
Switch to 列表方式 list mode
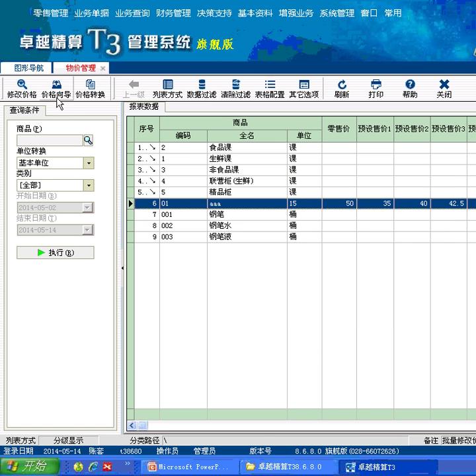click(x=167, y=89)
